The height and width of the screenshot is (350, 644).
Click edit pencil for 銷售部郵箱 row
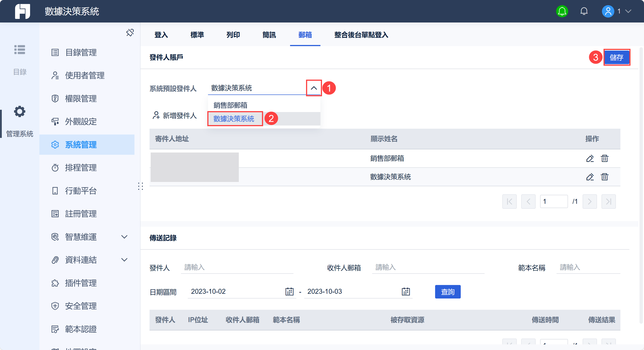[590, 159]
